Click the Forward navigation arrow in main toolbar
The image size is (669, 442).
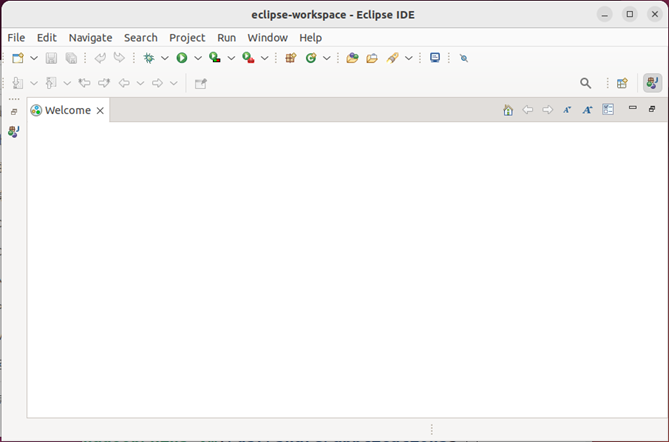pyautogui.click(x=157, y=83)
